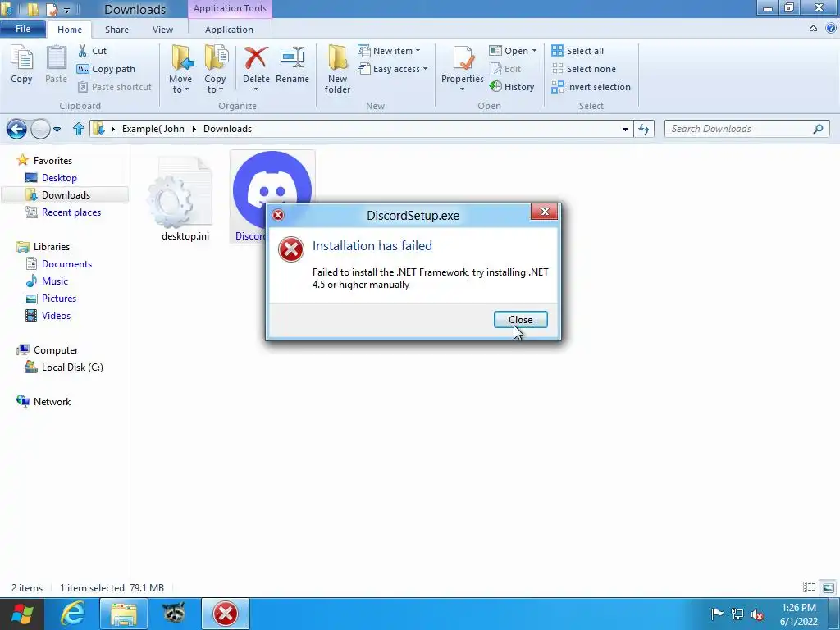Open the Move to menu
This screenshot has width=840, height=630.
(x=180, y=69)
